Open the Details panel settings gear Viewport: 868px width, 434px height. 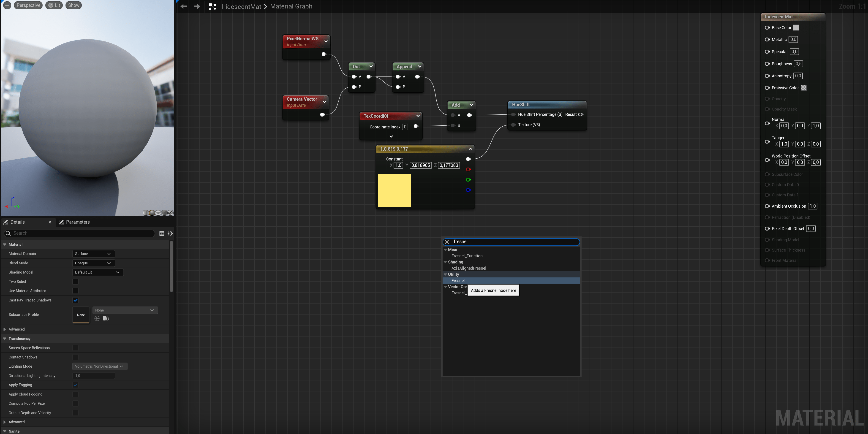click(x=170, y=233)
